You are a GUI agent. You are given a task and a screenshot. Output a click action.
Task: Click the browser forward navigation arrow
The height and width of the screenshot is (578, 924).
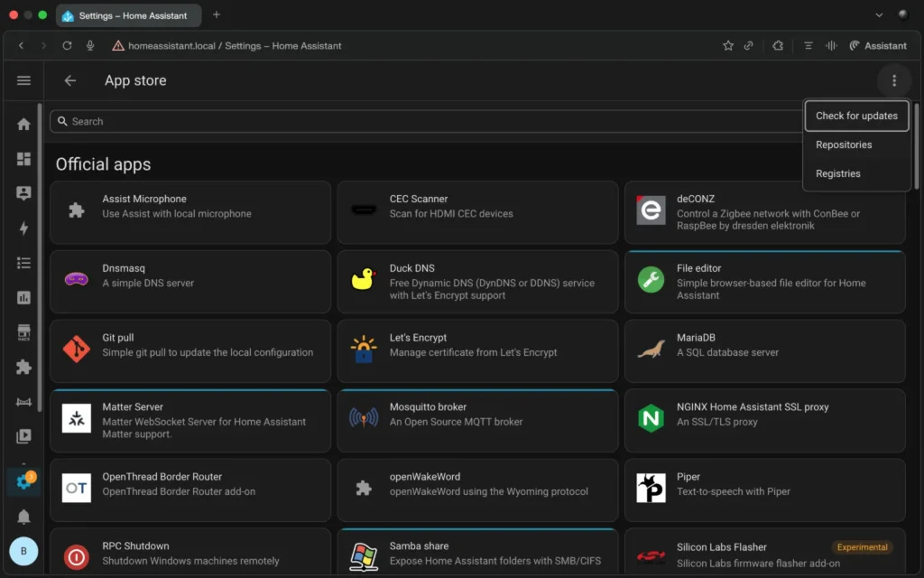pos(43,45)
